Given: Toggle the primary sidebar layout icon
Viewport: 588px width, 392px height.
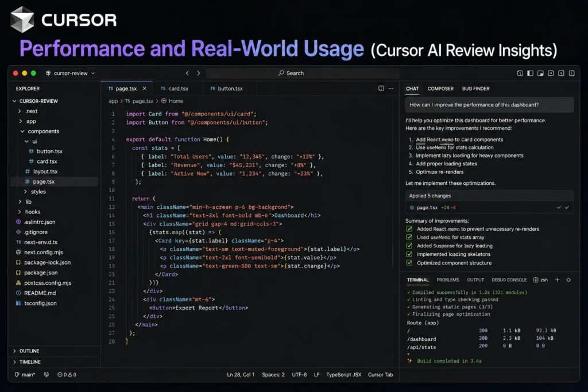Looking at the screenshot, I should pos(530,73).
